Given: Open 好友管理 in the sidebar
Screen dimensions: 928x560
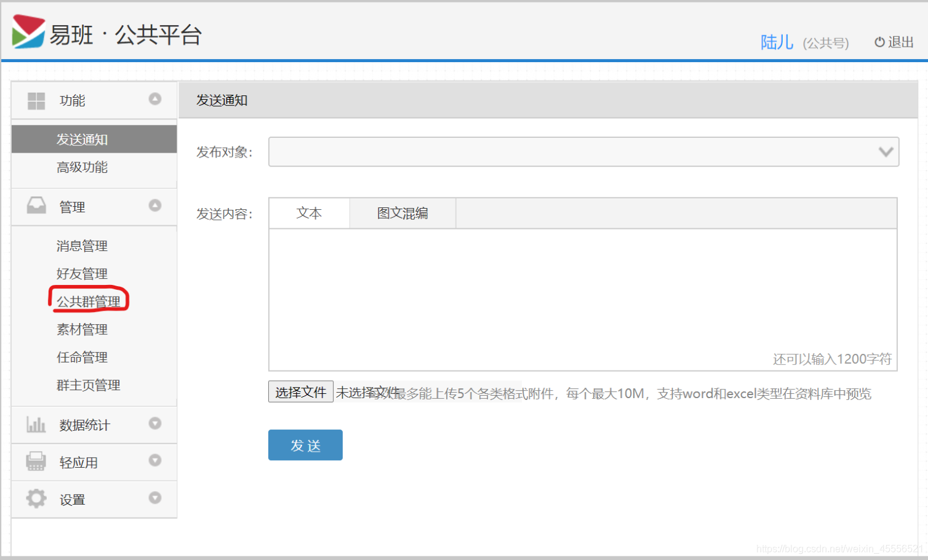Looking at the screenshot, I should pyautogui.click(x=82, y=274).
